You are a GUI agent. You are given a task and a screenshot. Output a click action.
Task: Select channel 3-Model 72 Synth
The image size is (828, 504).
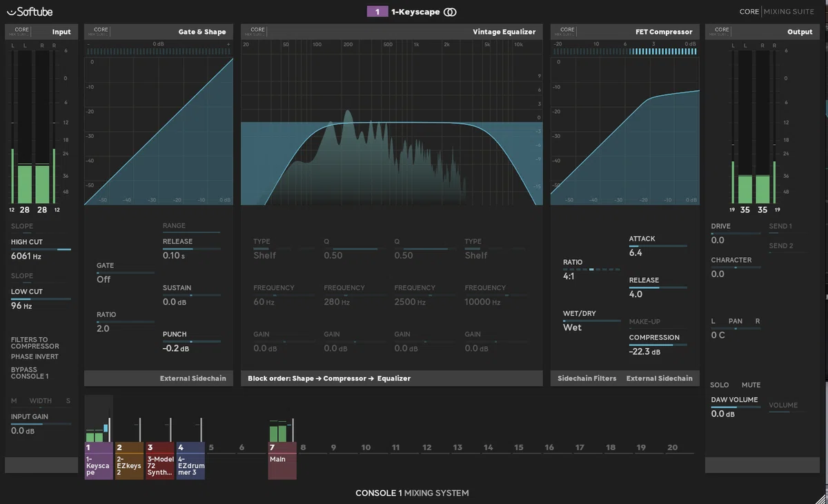[x=159, y=461]
